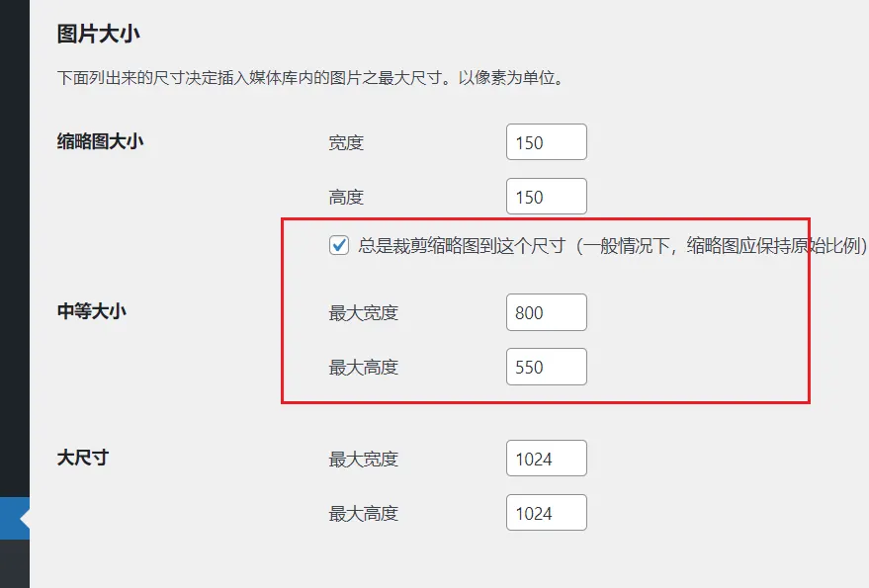This screenshot has height=588, width=869.
Task: Focus the medium 最大宽度 field showing 800
Action: tap(547, 312)
